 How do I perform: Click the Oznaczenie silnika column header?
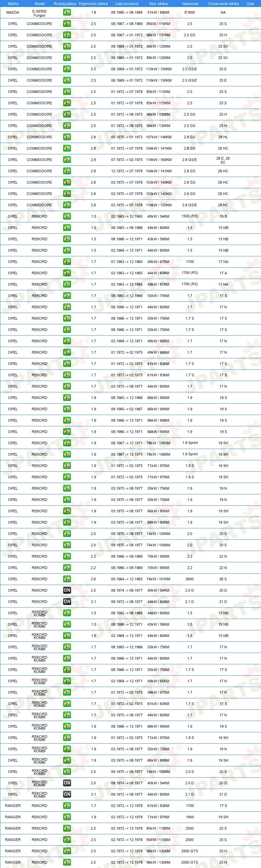point(223,4)
